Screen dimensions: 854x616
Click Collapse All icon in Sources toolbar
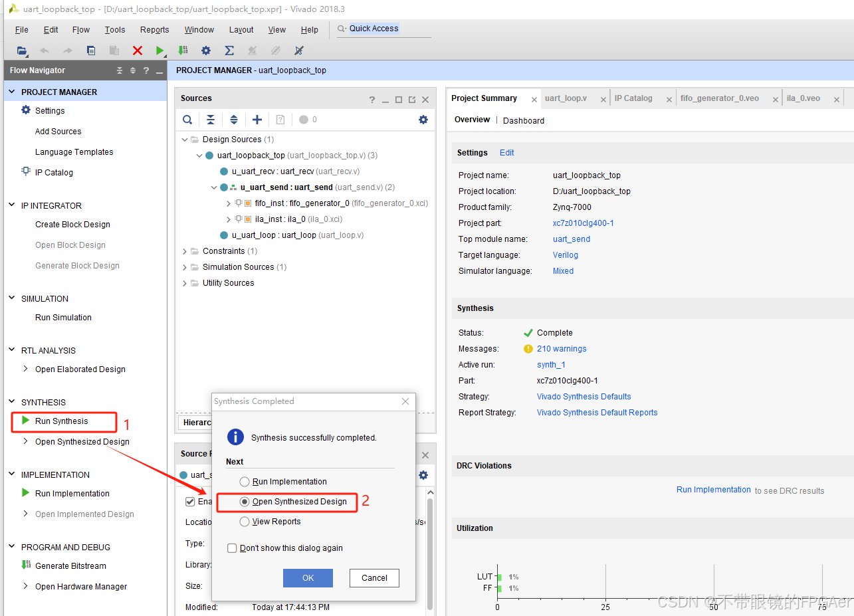coord(211,120)
